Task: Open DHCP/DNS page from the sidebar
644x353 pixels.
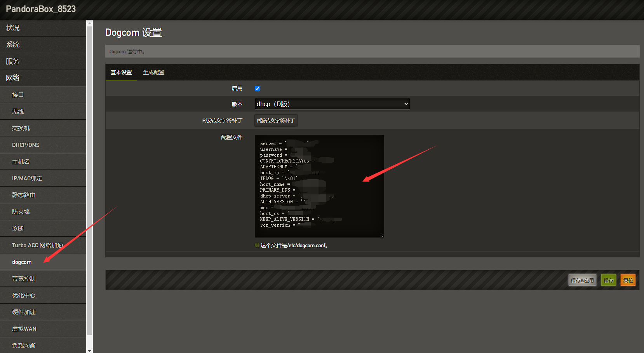Action: coord(43,145)
